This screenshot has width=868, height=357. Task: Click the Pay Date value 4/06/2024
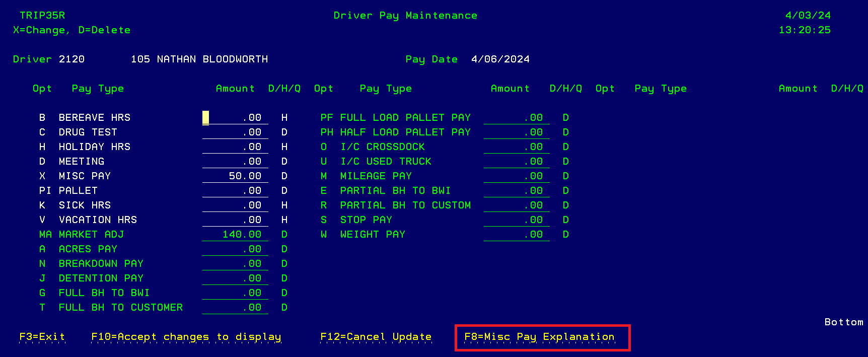[x=500, y=59]
